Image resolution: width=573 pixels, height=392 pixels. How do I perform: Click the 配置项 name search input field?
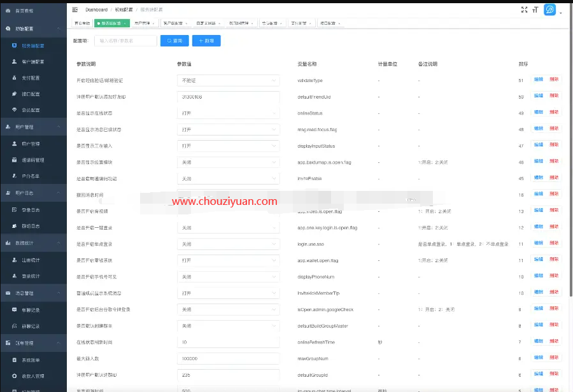[125, 41]
